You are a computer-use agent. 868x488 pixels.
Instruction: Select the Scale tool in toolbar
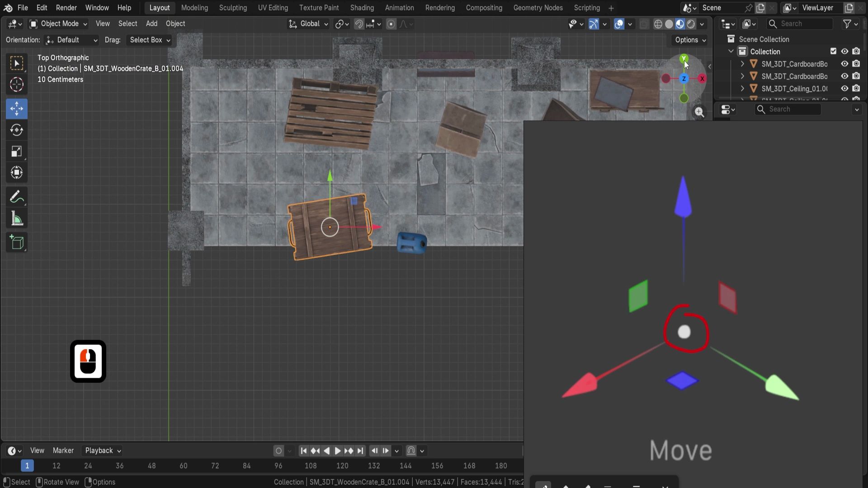[x=17, y=152]
